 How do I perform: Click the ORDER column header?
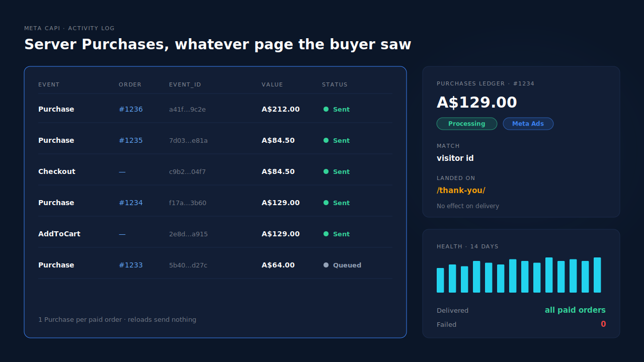130,84
